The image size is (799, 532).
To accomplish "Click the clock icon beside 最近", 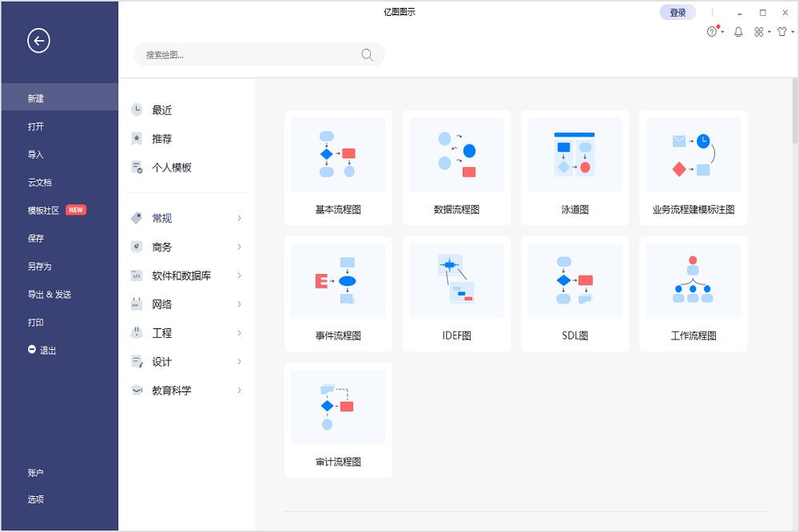I will pos(137,109).
